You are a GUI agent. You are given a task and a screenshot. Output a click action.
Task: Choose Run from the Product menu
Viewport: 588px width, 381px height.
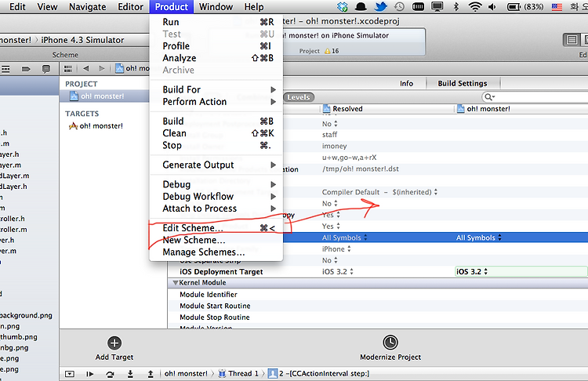(216, 22)
